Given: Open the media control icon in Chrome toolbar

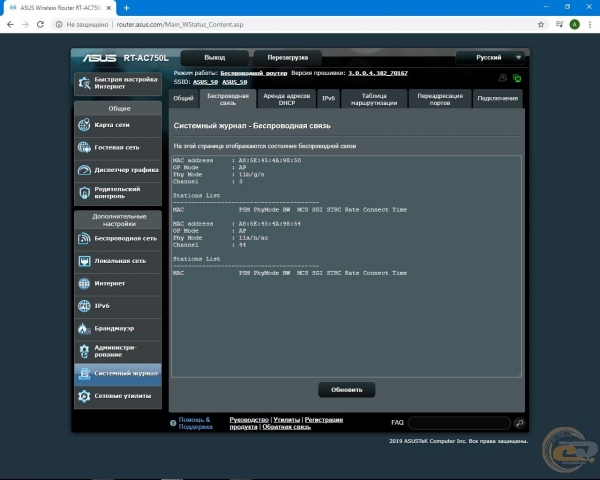Looking at the screenshot, I should [x=559, y=24].
